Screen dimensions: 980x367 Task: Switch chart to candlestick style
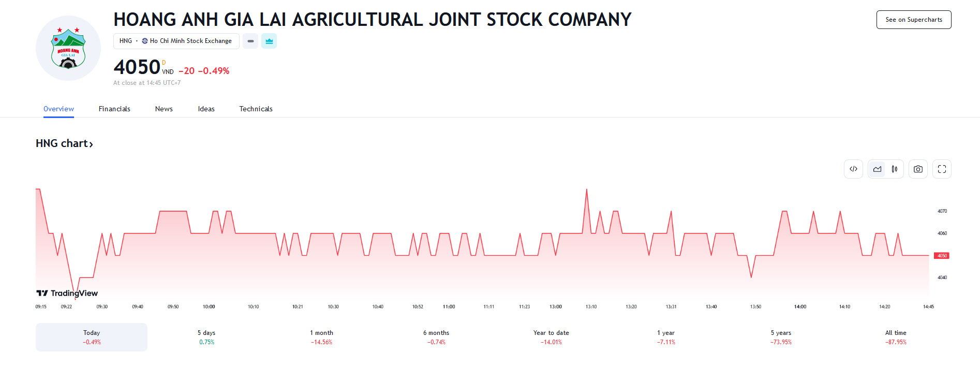point(895,169)
